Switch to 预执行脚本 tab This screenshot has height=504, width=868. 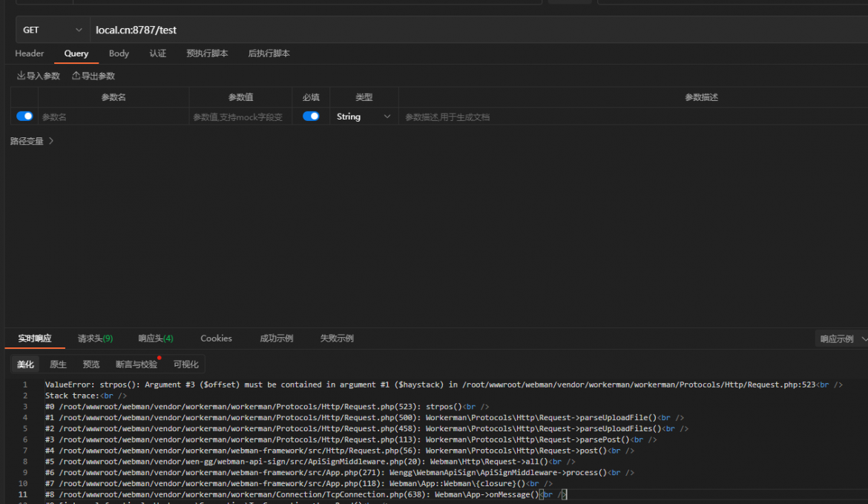click(x=207, y=53)
